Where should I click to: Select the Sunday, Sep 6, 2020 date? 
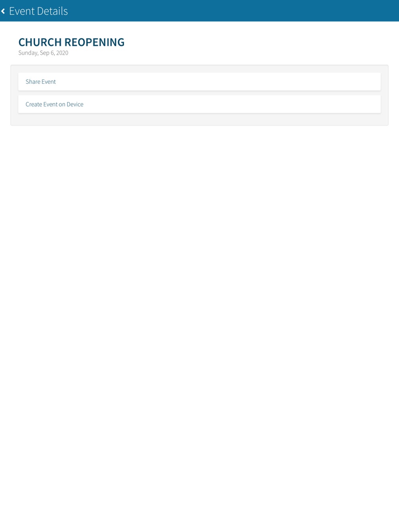(x=43, y=53)
